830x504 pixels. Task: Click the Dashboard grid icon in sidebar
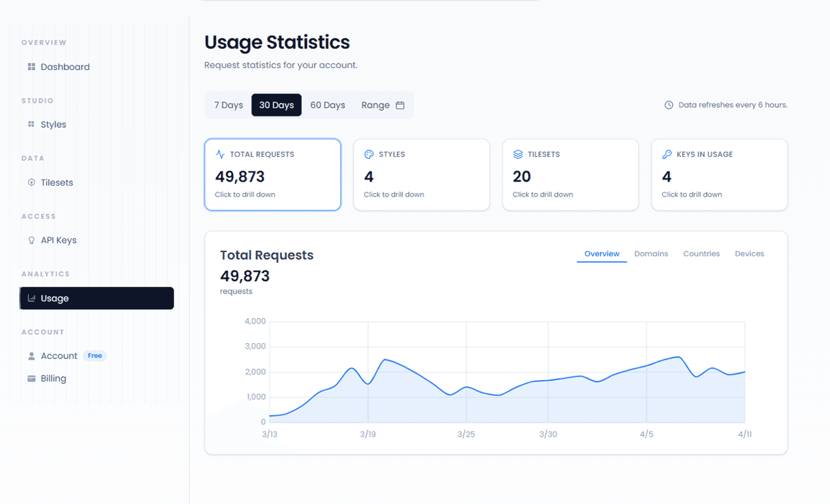point(32,67)
